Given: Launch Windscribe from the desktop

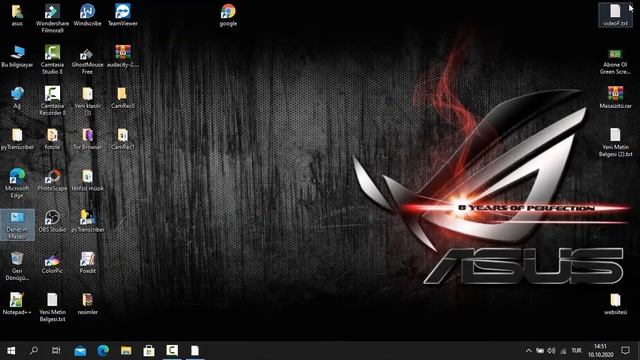Looking at the screenshot, I should click(x=87, y=15).
